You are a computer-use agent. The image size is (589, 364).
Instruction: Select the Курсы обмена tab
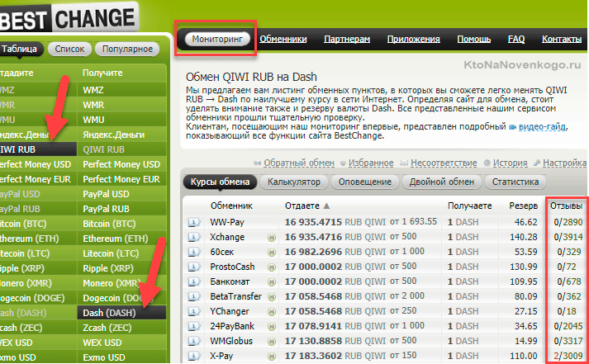pyautogui.click(x=220, y=182)
